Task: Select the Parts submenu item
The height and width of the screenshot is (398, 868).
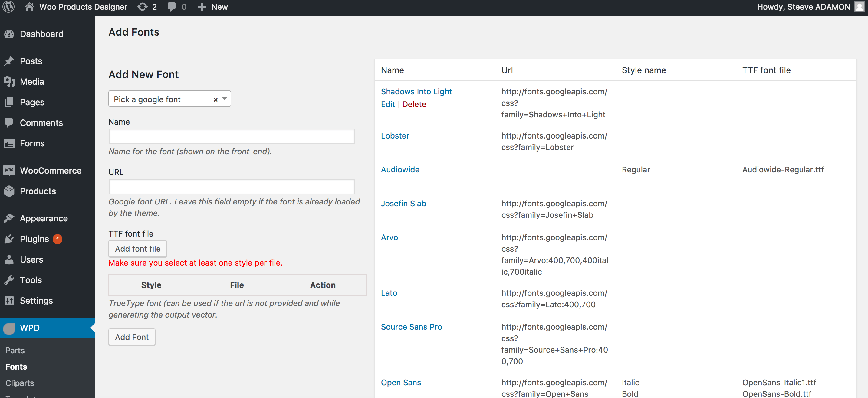Action: pos(15,350)
